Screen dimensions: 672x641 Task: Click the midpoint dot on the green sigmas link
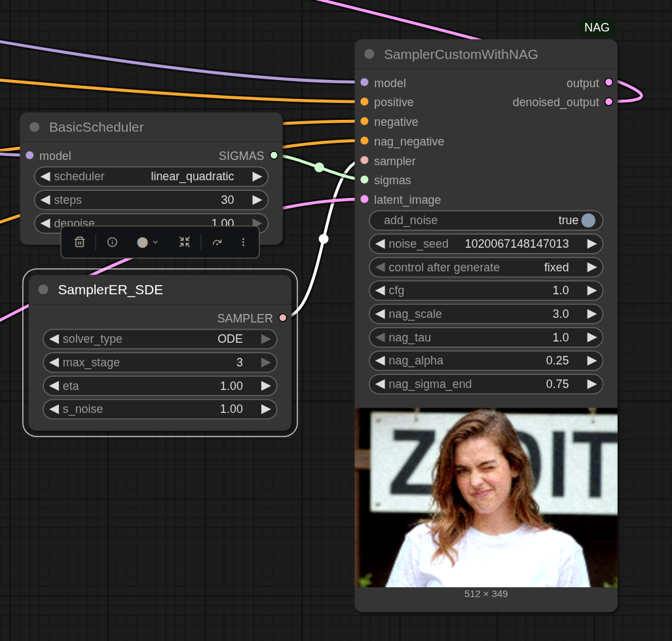point(319,167)
